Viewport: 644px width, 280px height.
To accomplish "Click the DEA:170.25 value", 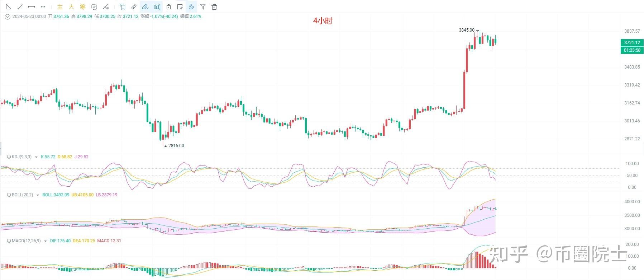I will point(84,241).
